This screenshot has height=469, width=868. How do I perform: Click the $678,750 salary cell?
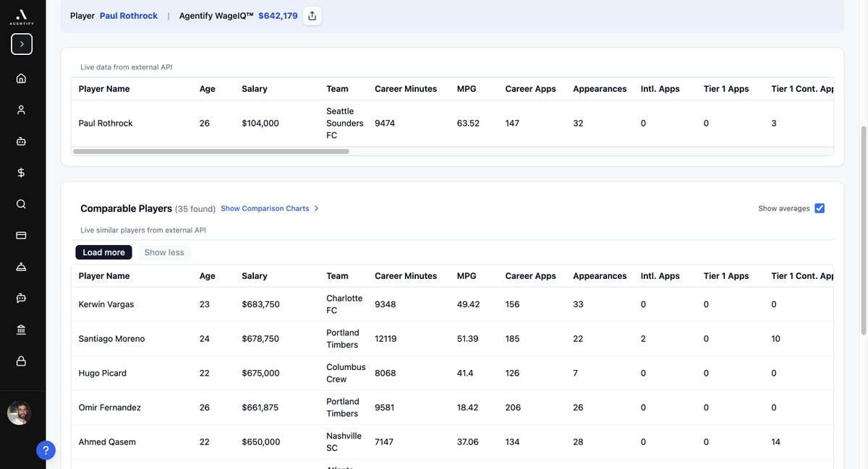[x=260, y=339]
